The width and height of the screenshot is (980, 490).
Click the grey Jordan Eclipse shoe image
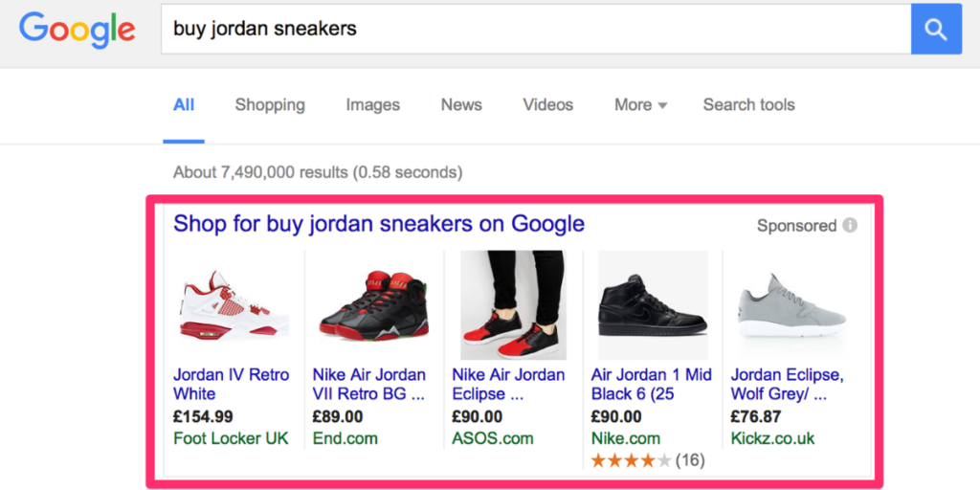(x=791, y=304)
